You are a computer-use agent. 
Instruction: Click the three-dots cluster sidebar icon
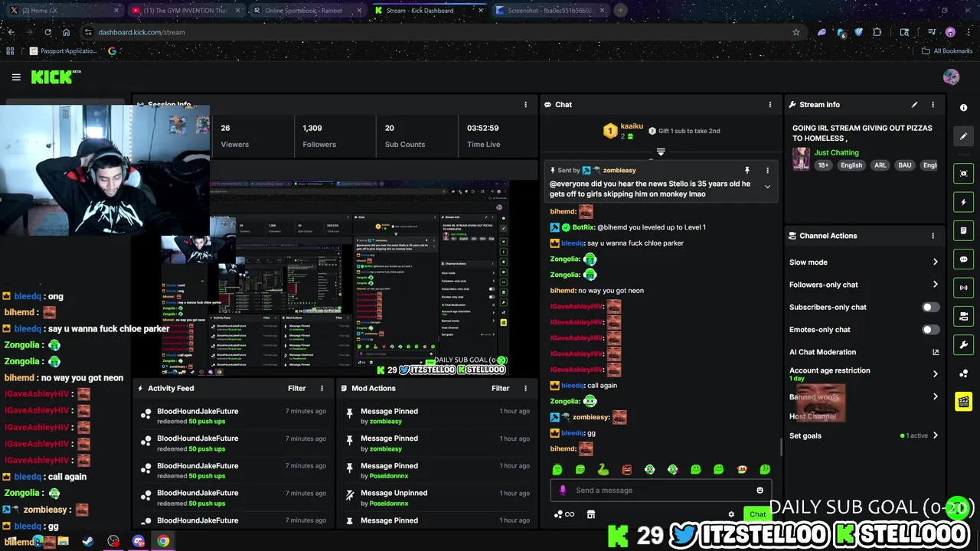tap(964, 373)
